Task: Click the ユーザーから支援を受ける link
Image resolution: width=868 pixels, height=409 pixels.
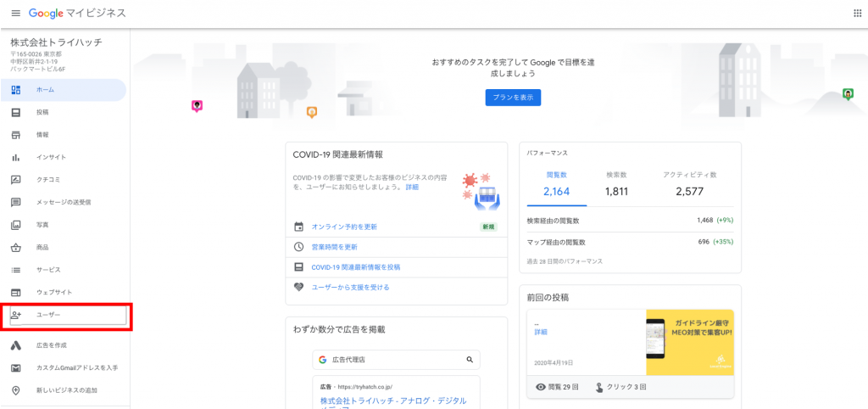Action: click(x=350, y=287)
